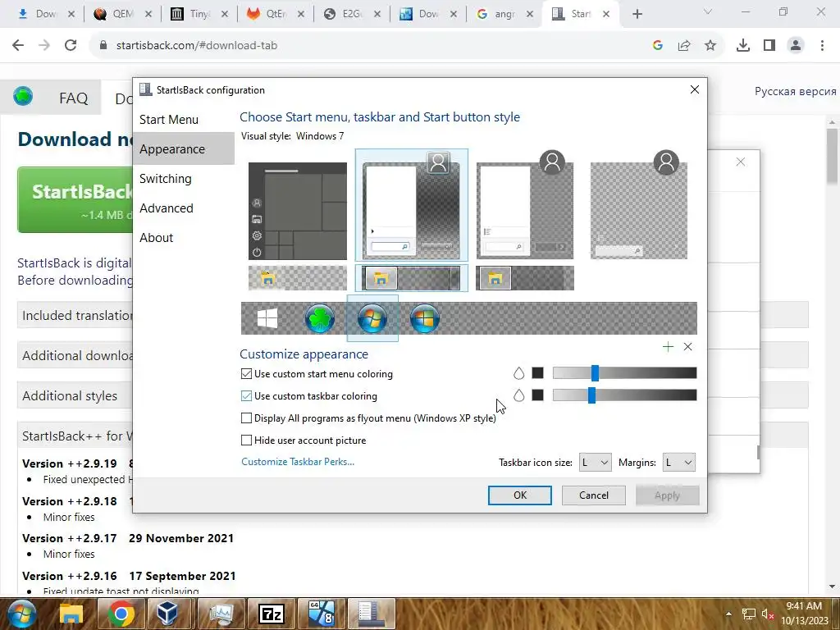840x630 pixels.
Task: Click the green StartIsBack download button
Action: [75, 199]
